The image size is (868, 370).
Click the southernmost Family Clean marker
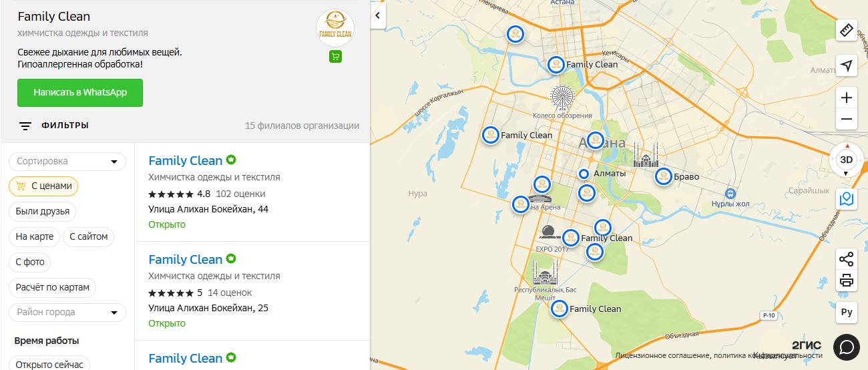pos(560,309)
